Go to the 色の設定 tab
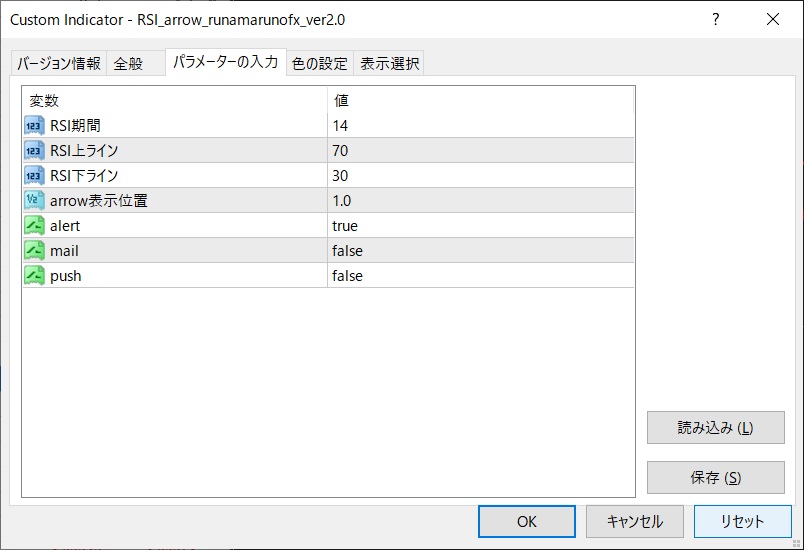Screen dimensions: 804x550 [319, 64]
